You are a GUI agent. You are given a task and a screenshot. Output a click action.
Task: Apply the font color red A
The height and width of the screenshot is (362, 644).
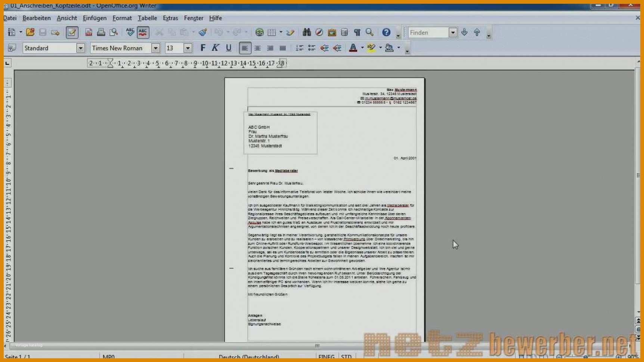coord(353,48)
